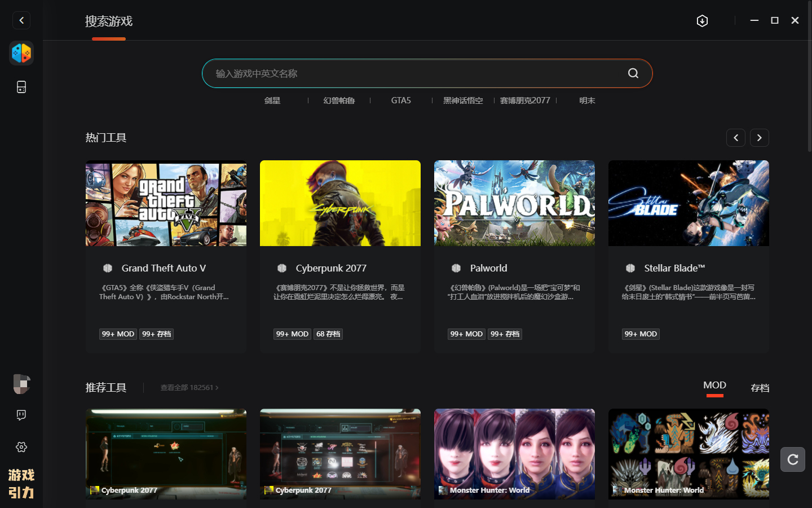Select the 黑神话悟空 quick search keyword
The image size is (812, 508).
(x=463, y=100)
